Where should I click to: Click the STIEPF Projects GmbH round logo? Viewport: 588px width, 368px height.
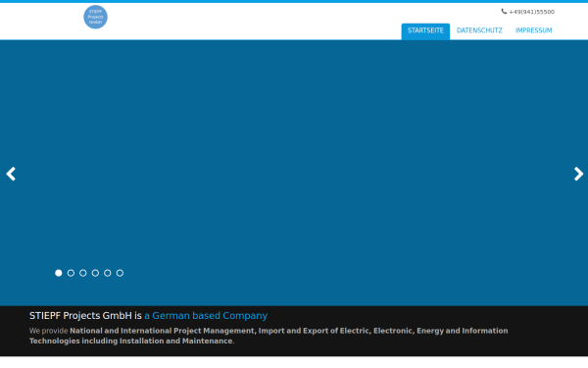[x=95, y=17]
